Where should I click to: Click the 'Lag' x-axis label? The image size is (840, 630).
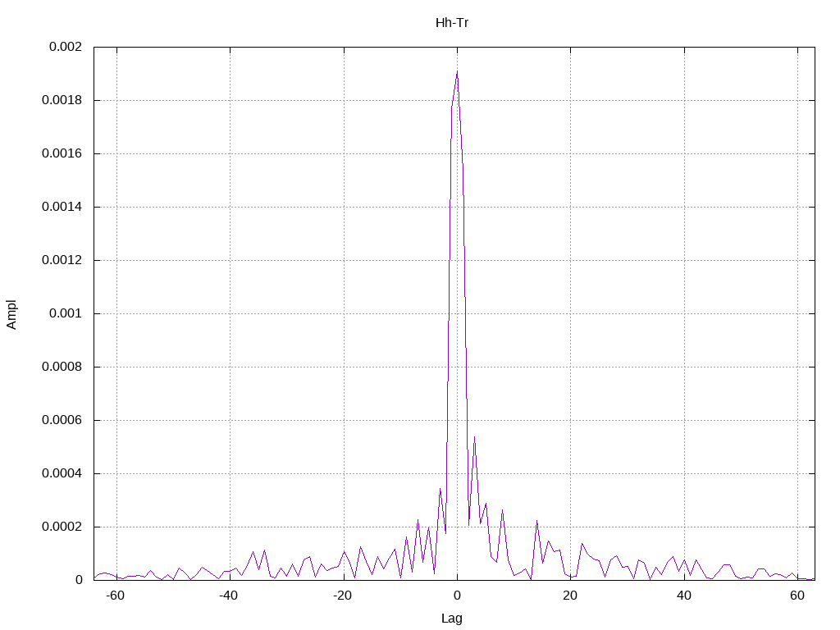point(452,619)
